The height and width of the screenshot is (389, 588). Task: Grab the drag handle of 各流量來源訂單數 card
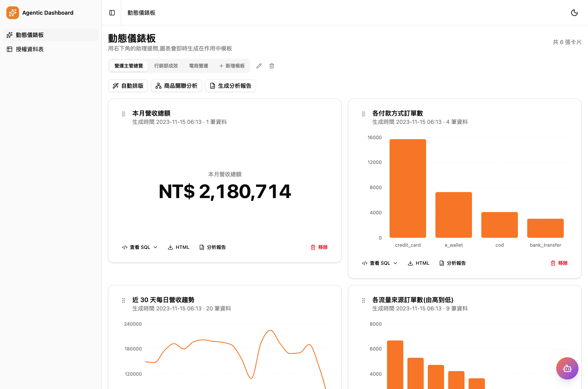pos(363,300)
